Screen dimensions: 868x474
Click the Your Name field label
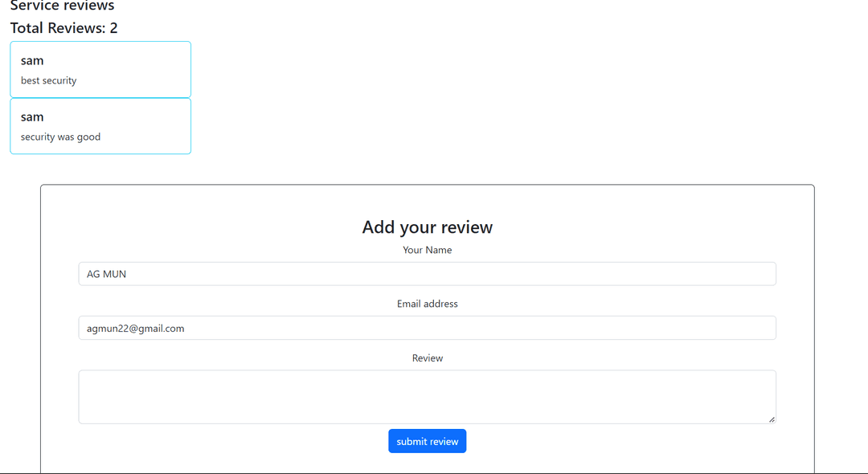[427, 250]
